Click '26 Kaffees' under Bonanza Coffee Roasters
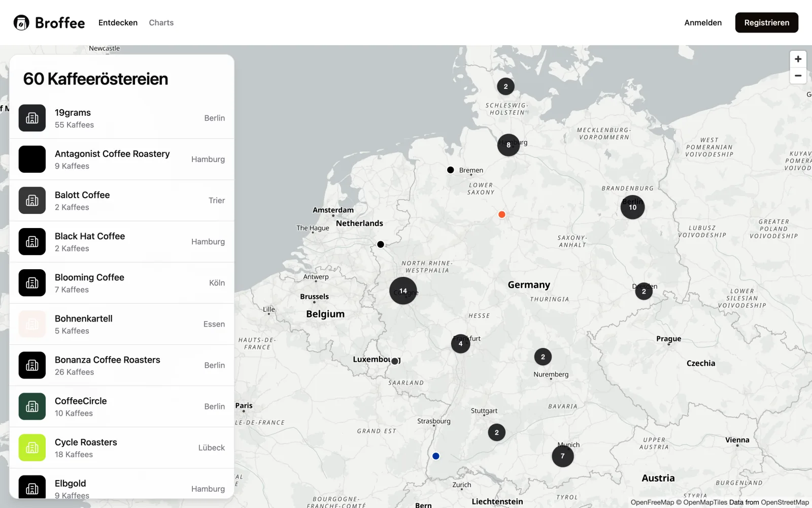812x508 pixels. coord(74,372)
